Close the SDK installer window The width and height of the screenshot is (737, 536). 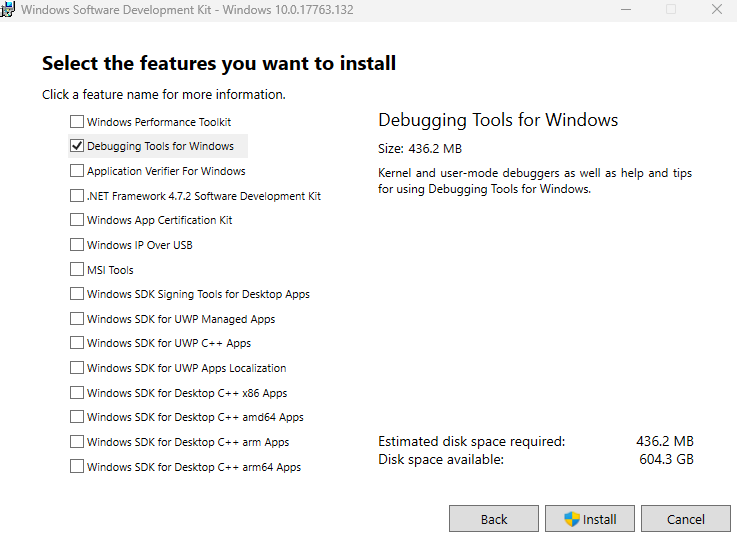pos(717,9)
